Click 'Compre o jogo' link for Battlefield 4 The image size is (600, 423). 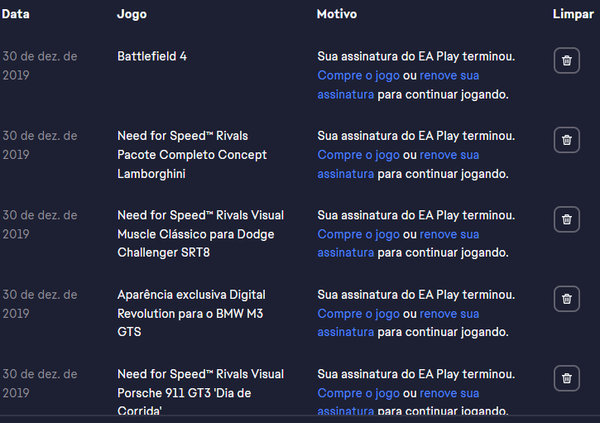358,76
